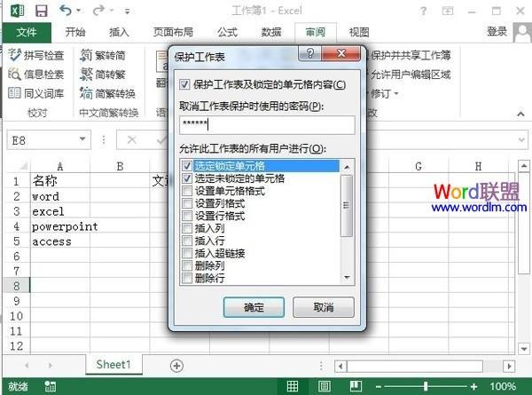Confirm with the 确定 button
The image size is (532, 395).
(254, 307)
